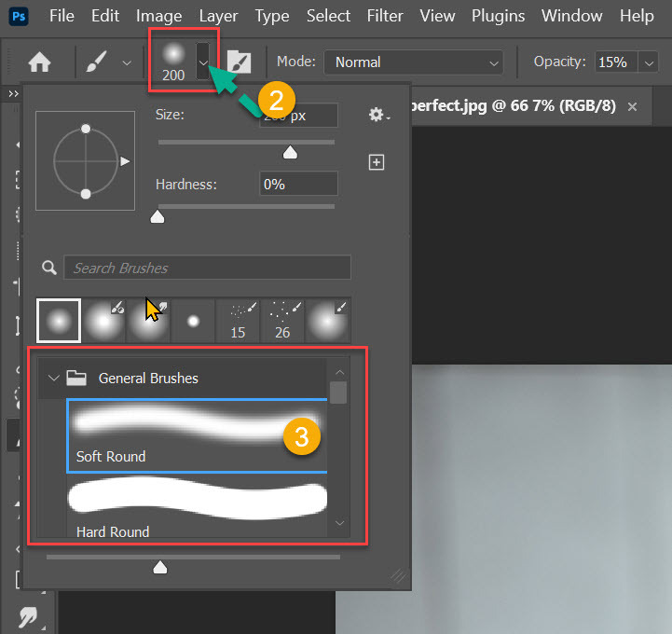Open the View menu
This screenshot has width=672, height=634.
click(x=437, y=16)
